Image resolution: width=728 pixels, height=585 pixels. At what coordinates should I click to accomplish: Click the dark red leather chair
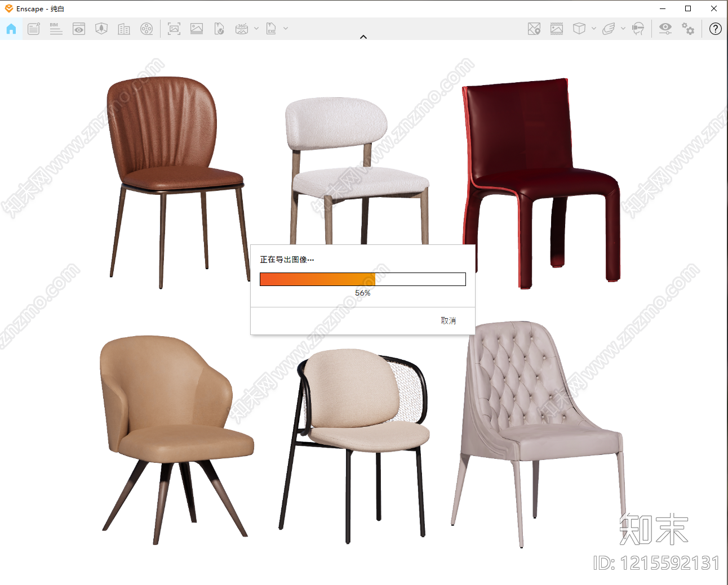(x=541, y=183)
